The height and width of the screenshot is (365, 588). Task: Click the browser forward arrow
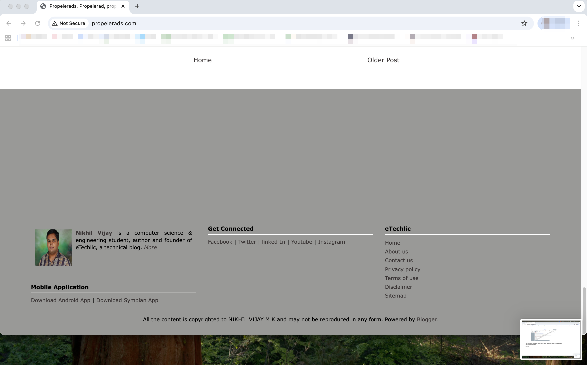point(23,23)
